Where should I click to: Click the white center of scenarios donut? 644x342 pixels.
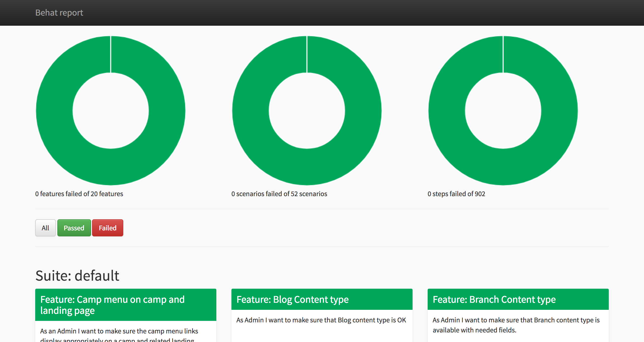click(307, 111)
